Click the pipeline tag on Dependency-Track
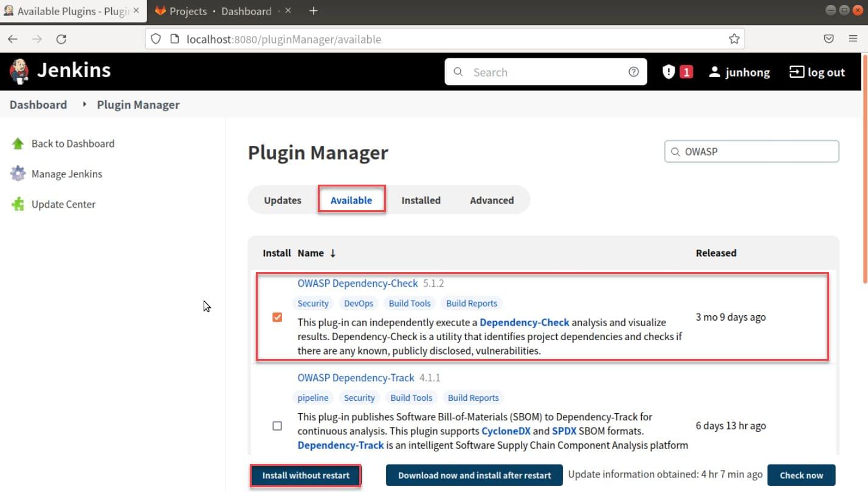Image resolution: width=868 pixels, height=492 pixels. [x=313, y=398]
